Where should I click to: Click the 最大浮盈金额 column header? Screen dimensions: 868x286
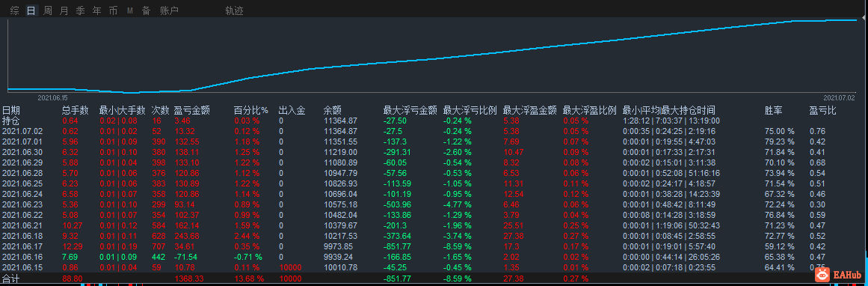530,110
